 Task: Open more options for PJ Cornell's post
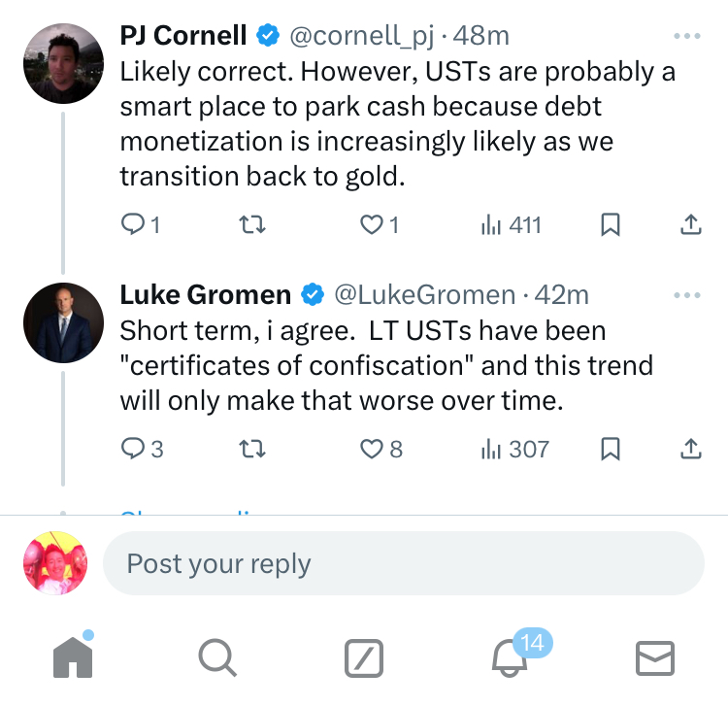tap(686, 37)
